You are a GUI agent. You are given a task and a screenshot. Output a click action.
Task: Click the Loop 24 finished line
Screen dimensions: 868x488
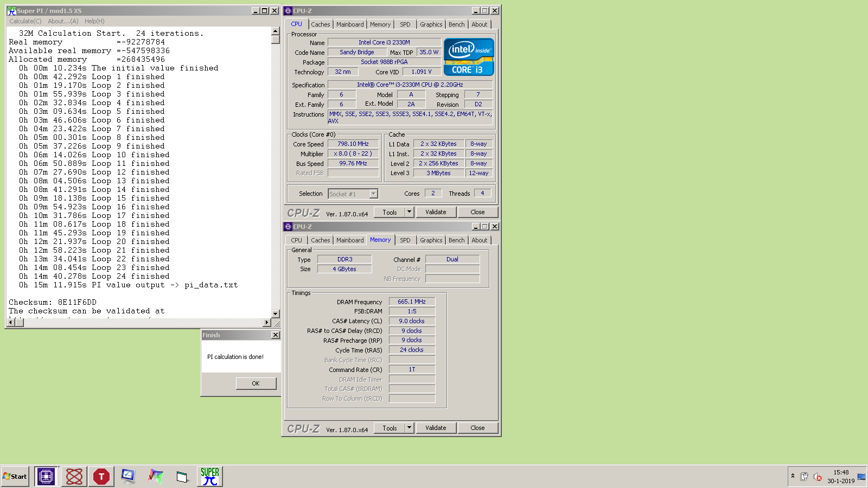94,276
